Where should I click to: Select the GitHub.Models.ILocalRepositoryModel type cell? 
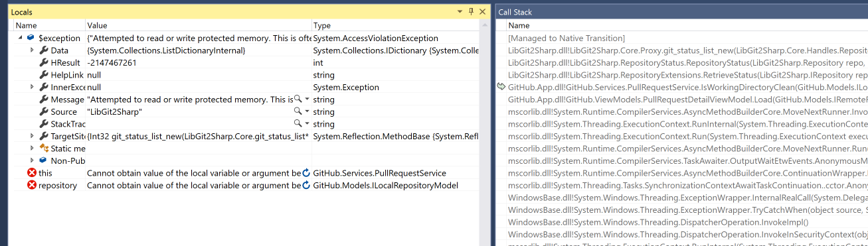pos(386,185)
